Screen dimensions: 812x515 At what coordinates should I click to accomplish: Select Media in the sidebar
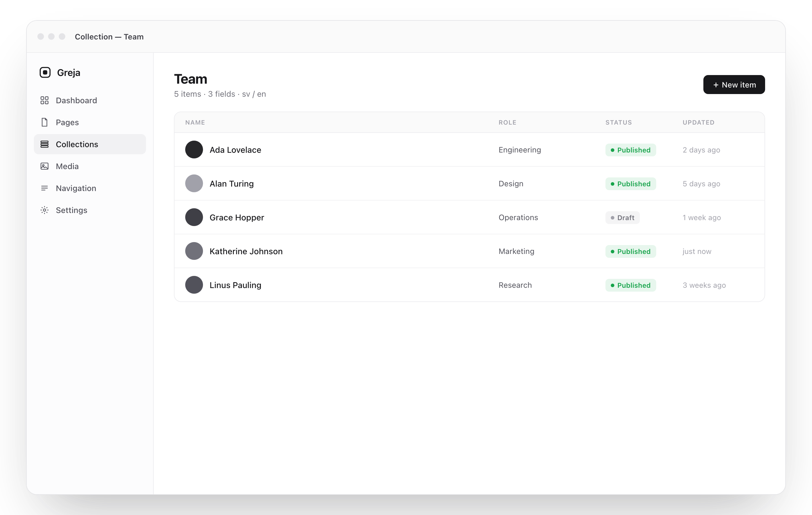pos(90,166)
